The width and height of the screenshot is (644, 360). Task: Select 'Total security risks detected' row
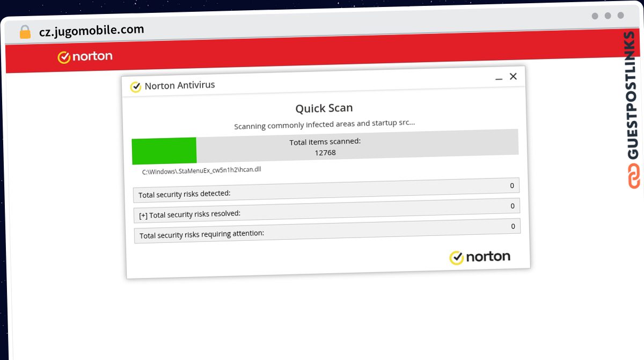click(326, 190)
